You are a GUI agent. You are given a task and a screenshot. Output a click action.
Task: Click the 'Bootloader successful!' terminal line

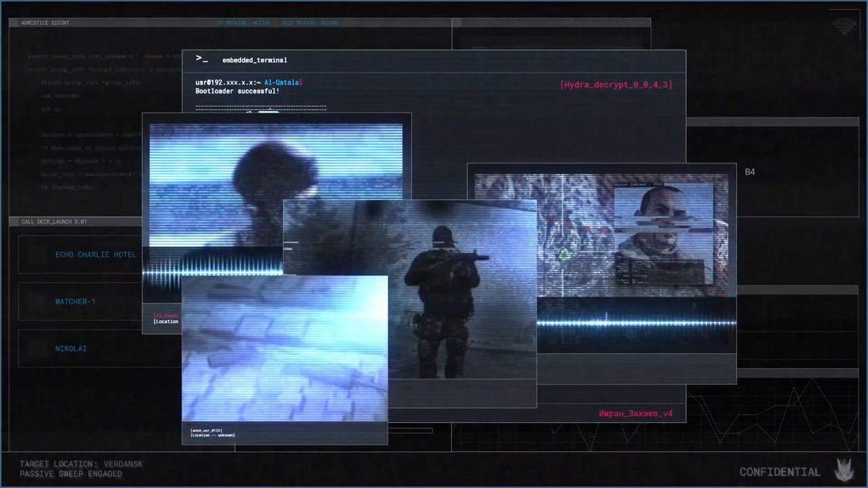pos(237,91)
